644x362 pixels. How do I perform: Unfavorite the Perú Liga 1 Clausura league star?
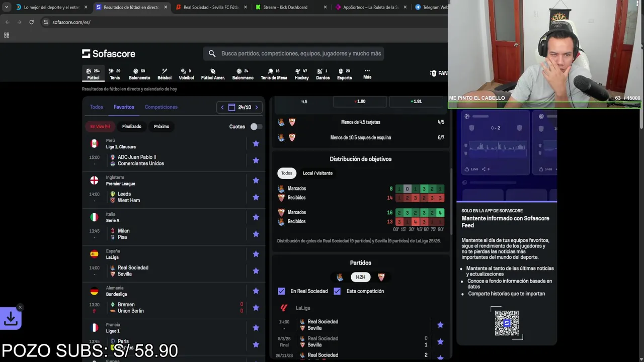(x=256, y=143)
